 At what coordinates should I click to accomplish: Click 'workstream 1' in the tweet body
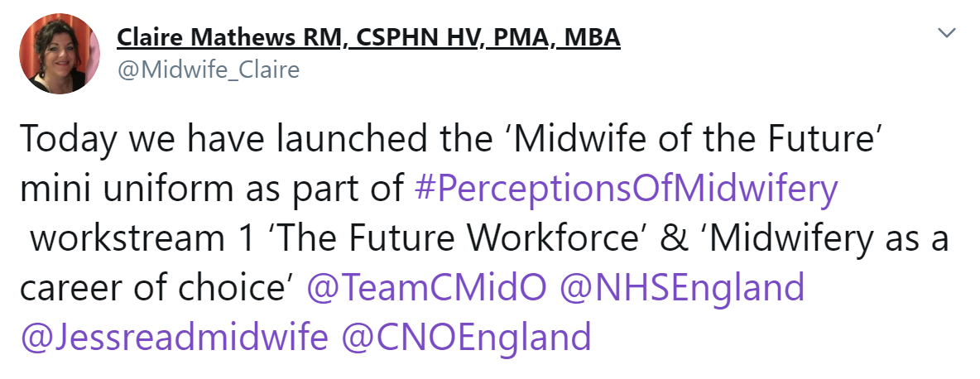142,238
